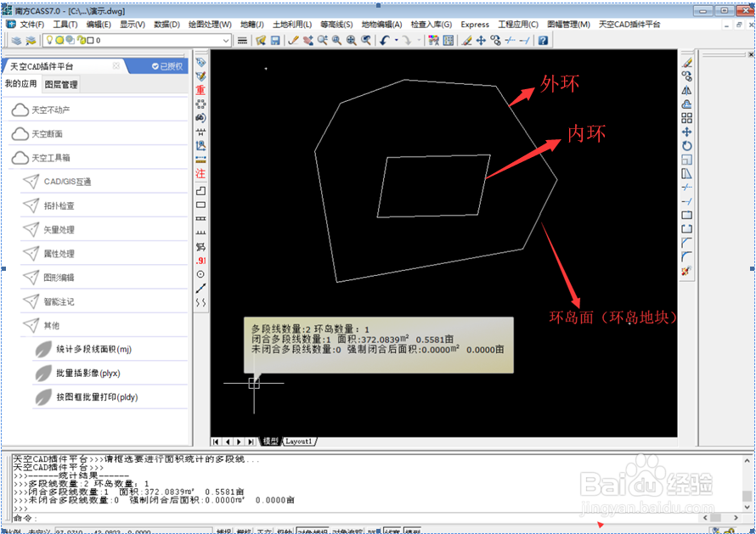The width and height of the screenshot is (756, 534).
Task: Click the zoom window magnifier icon in toolbar
Action: click(x=336, y=41)
